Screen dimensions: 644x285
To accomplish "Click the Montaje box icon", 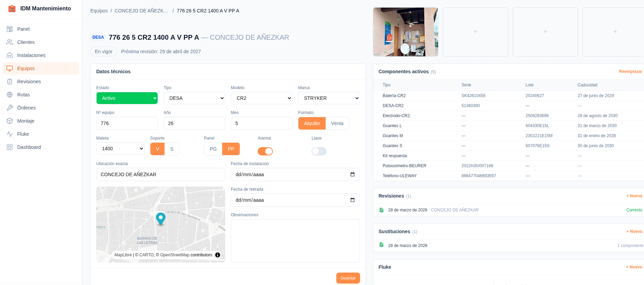I will (10, 121).
